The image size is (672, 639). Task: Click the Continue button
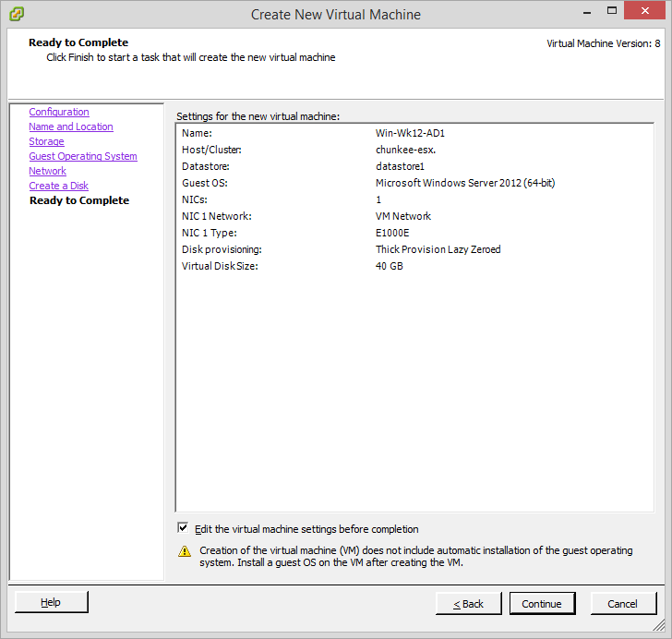pos(542,603)
